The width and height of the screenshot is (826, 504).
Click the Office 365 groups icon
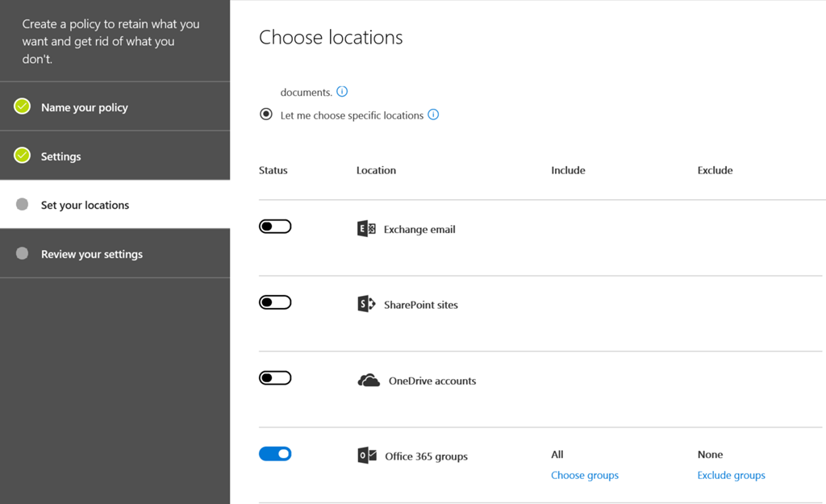367,456
